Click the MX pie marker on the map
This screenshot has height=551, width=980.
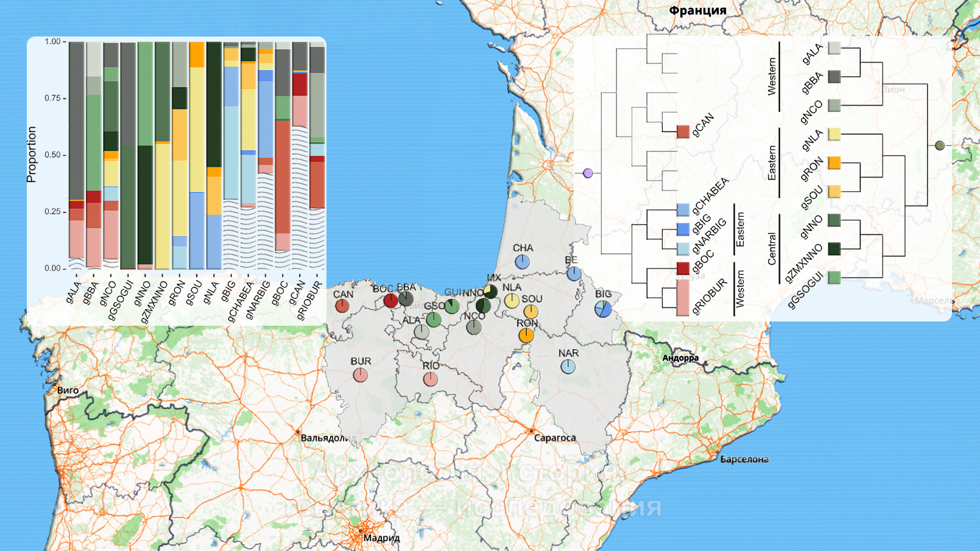[x=490, y=291]
